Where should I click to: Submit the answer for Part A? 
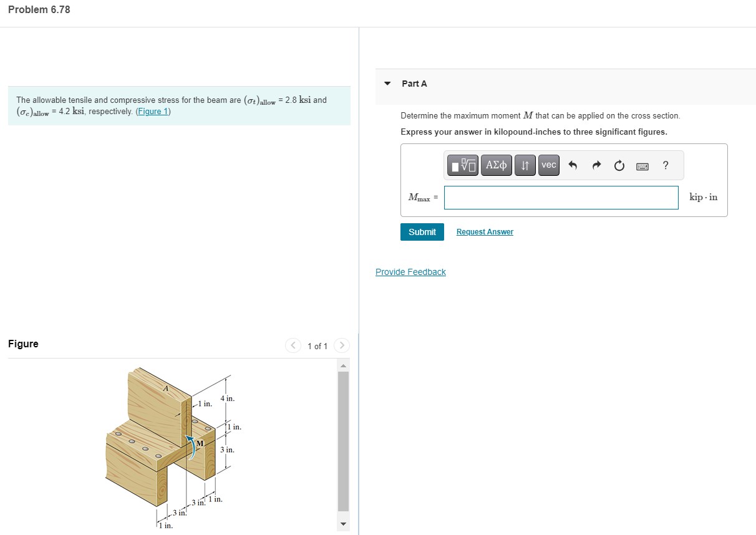[422, 231]
